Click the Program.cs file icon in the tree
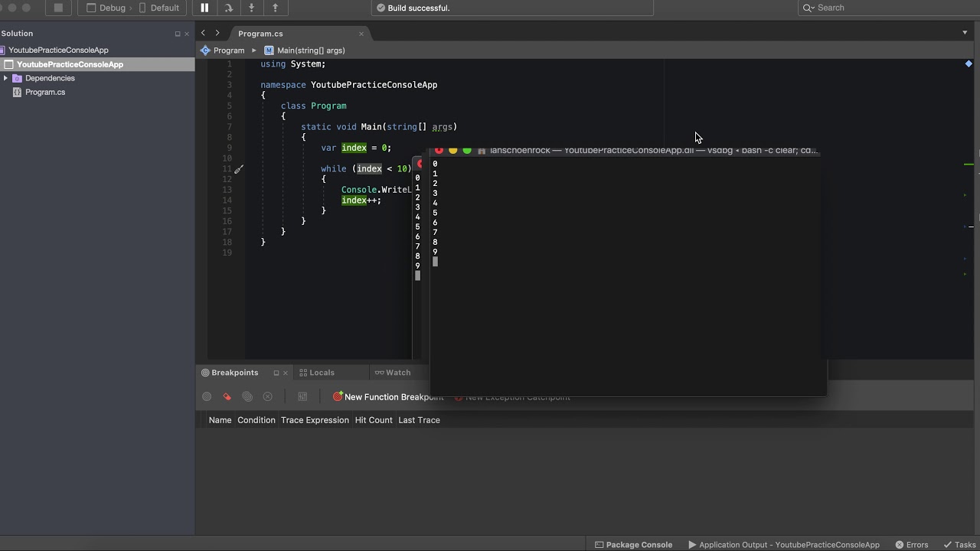This screenshot has height=551, width=980. coord(17,92)
